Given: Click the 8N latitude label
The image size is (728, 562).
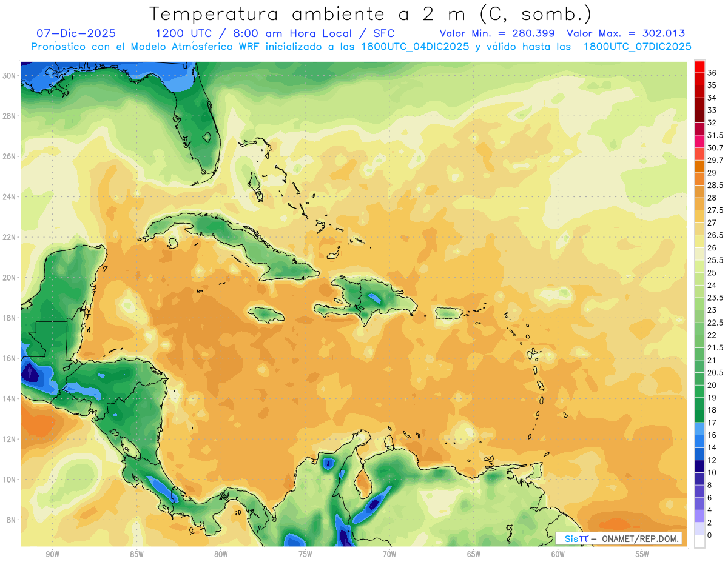Looking at the screenshot, I should tap(12, 520).
